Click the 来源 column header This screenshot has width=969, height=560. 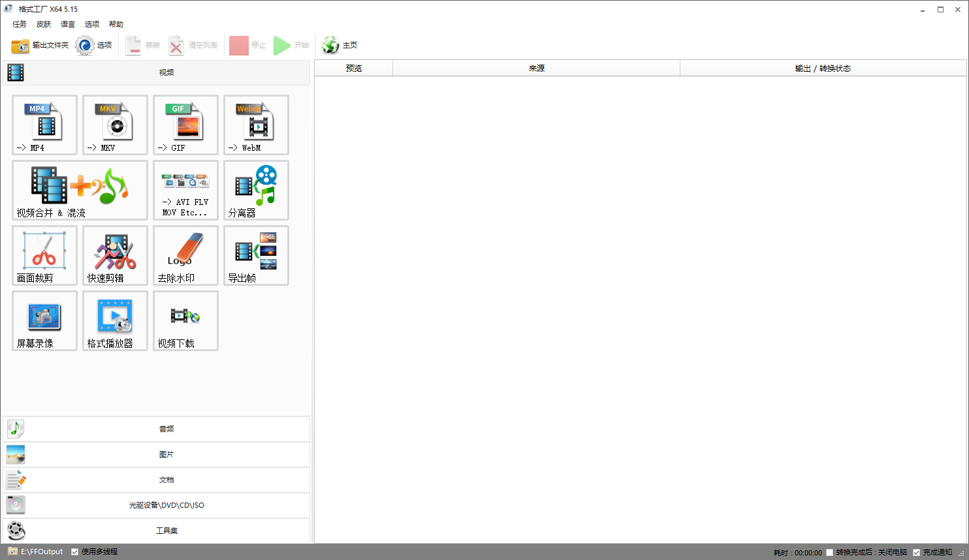(x=537, y=69)
